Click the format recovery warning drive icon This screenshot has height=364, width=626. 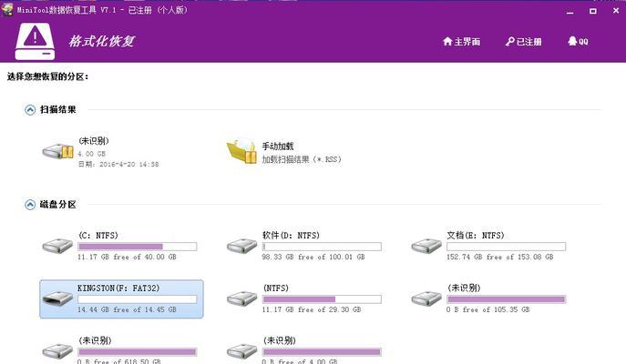tap(36, 42)
